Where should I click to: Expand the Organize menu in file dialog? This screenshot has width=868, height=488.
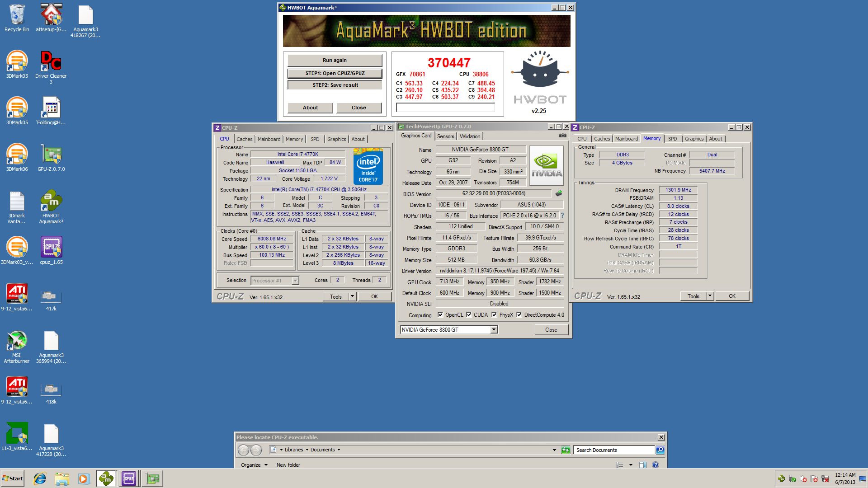pos(254,465)
